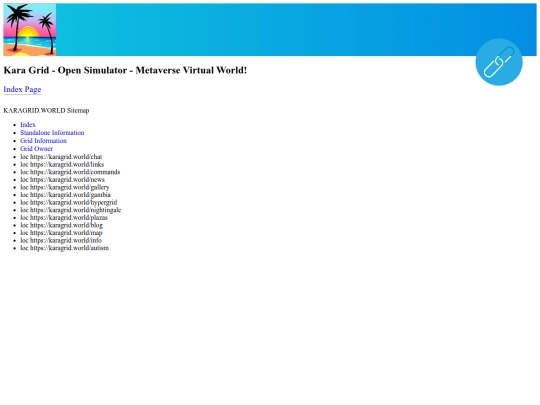Select the karagrid.world/commands entry
This screenshot has height=405, width=540.
[x=70, y=172]
